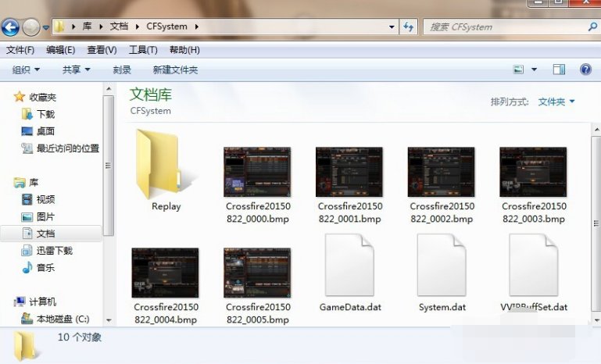Click navigation pane scroll up arrow
Image resolution: width=601 pixels, height=364 pixels.
pos(109,89)
